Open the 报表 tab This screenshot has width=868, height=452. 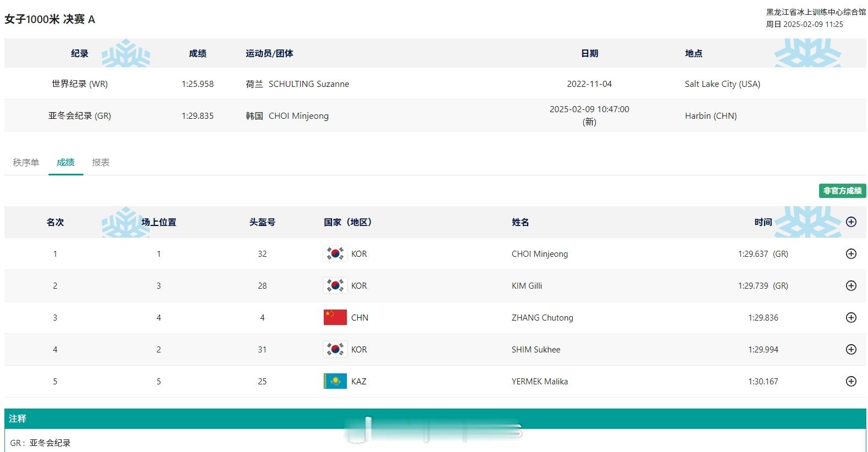(x=101, y=162)
